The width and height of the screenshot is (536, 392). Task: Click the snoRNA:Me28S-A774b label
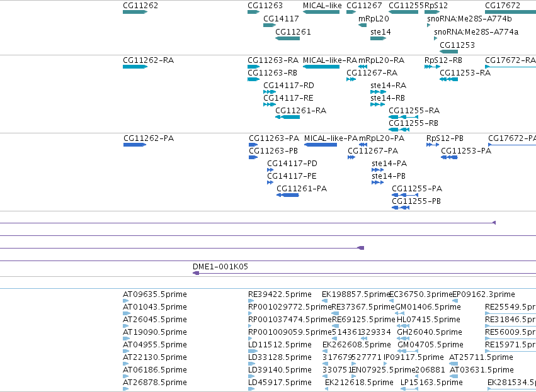[x=469, y=18]
